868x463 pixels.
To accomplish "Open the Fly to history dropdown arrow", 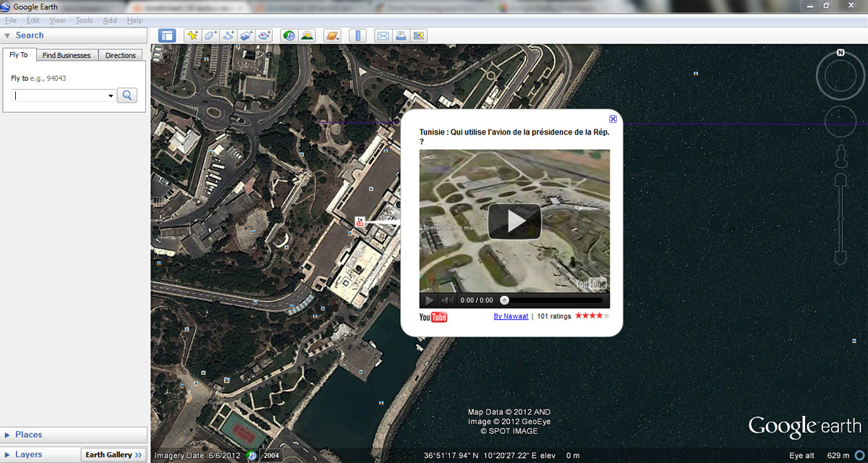I will point(111,95).
